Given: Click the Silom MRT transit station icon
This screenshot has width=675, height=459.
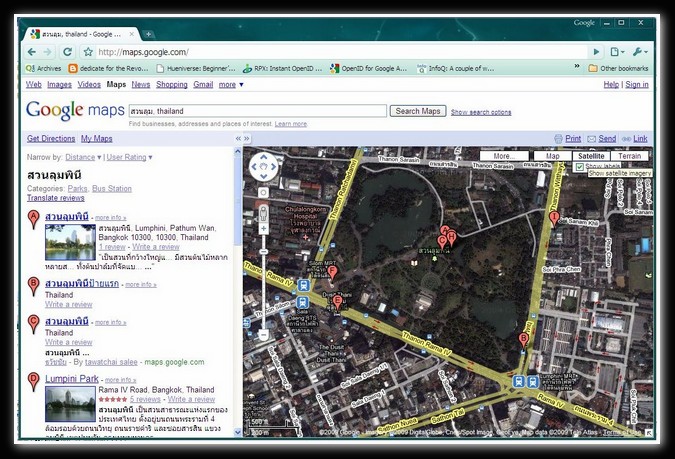Looking at the screenshot, I should click(x=303, y=285).
